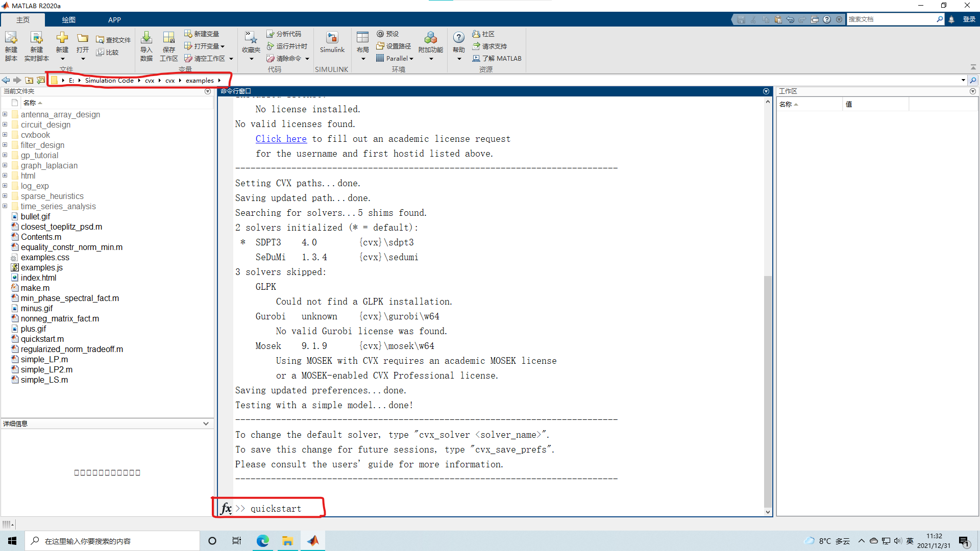Screen dimensions: 980x551
Task: Expand the antenna_array_design folder
Action: [x=5, y=114]
